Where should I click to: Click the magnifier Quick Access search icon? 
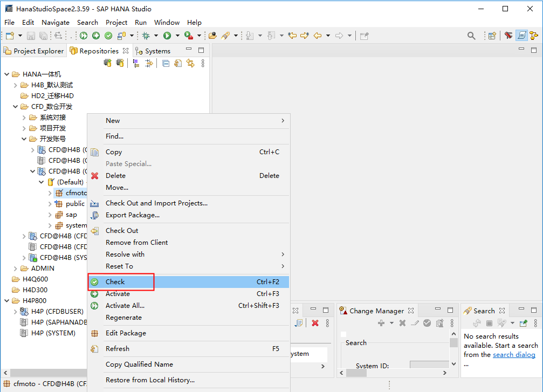pyautogui.click(x=471, y=36)
